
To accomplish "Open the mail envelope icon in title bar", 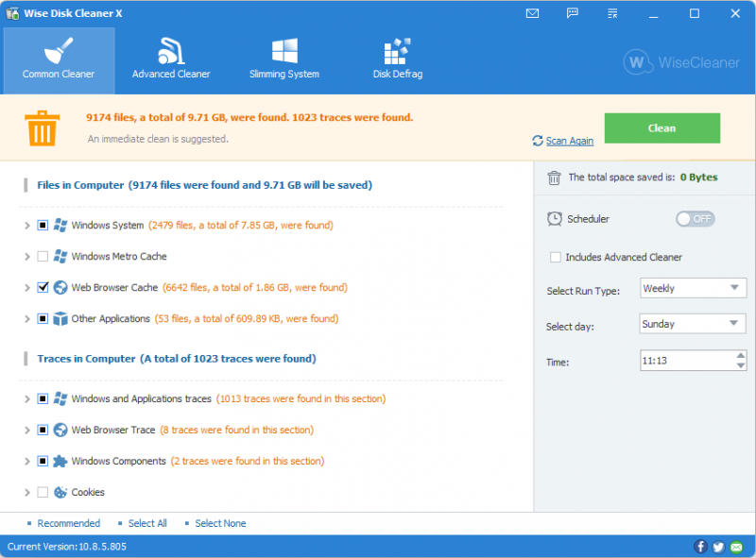I will [x=532, y=13].
